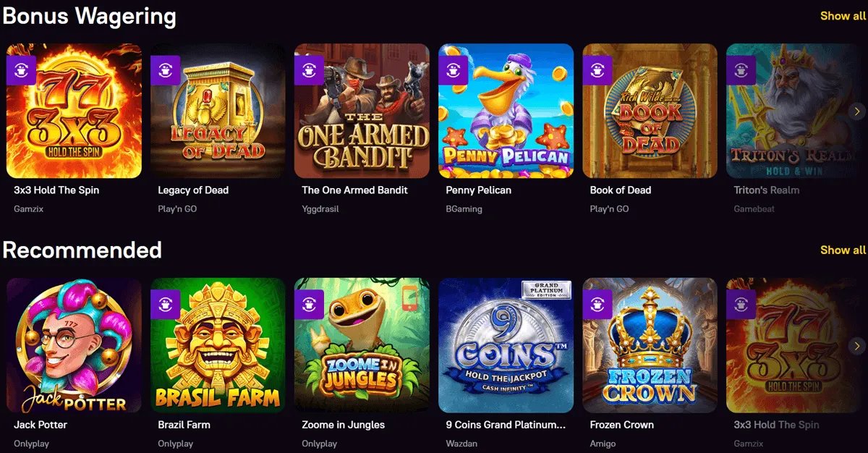The image size is (868, 453).
Task: Click the bonus wagering badge on 3x3 Hold The Spin
Action: tap(22, 69)
